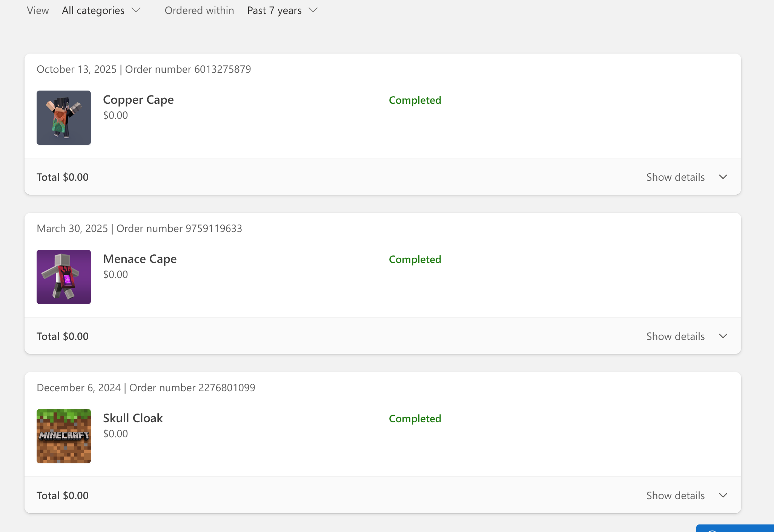The height and width of the screenshot is (532, 774).
Task: Open the Copper Cape product page
Action: coord(138,100)
